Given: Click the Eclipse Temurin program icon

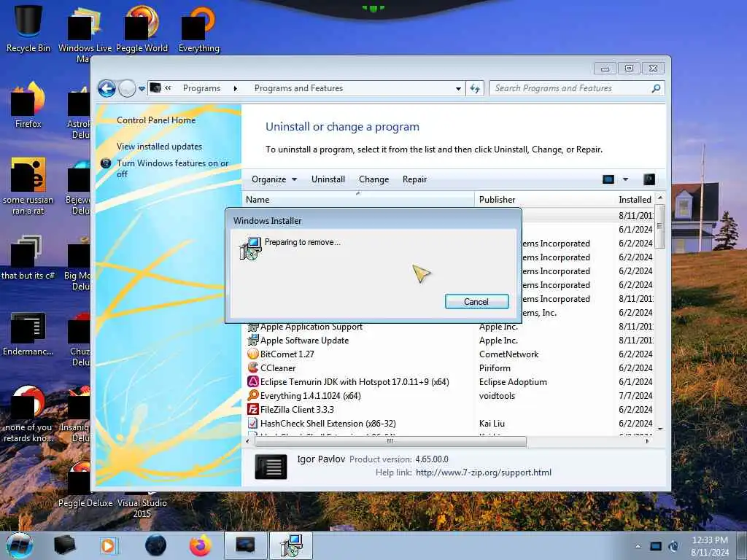Looking at the screenshot, I should tap(253, 382).
